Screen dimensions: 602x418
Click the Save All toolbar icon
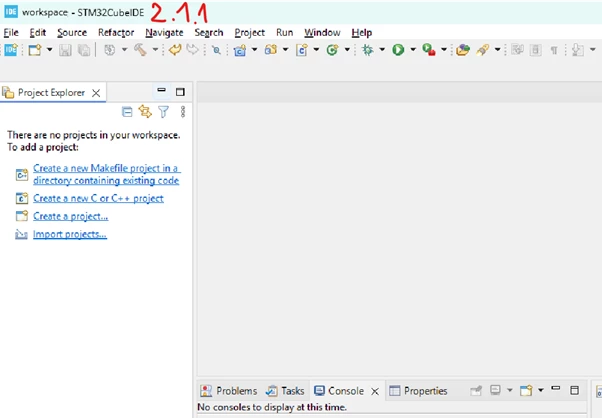(84, 50)
